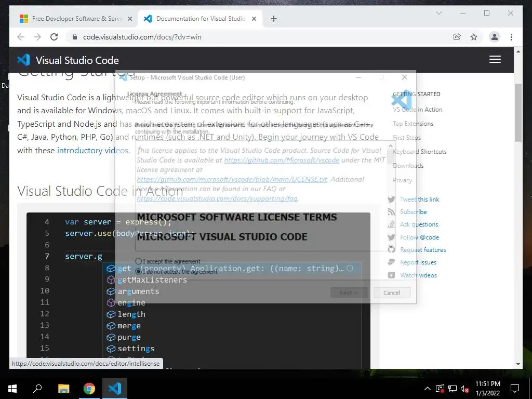
Task: Open network tray icon
Action: 453,389
